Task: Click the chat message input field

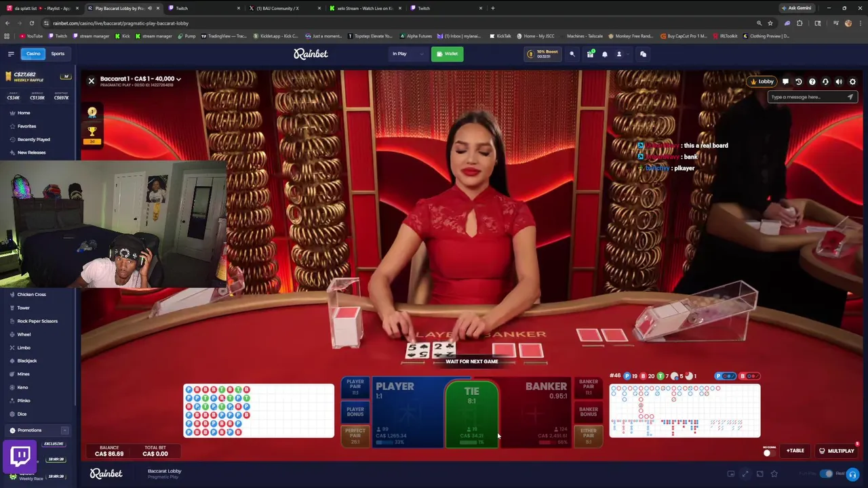Action: 807,97
